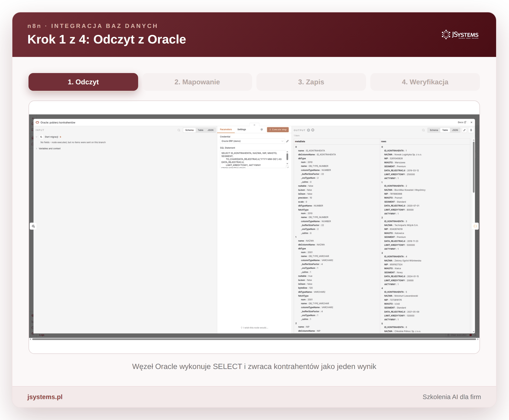Click the node settings gear beside Execute step

coord(261,129)
